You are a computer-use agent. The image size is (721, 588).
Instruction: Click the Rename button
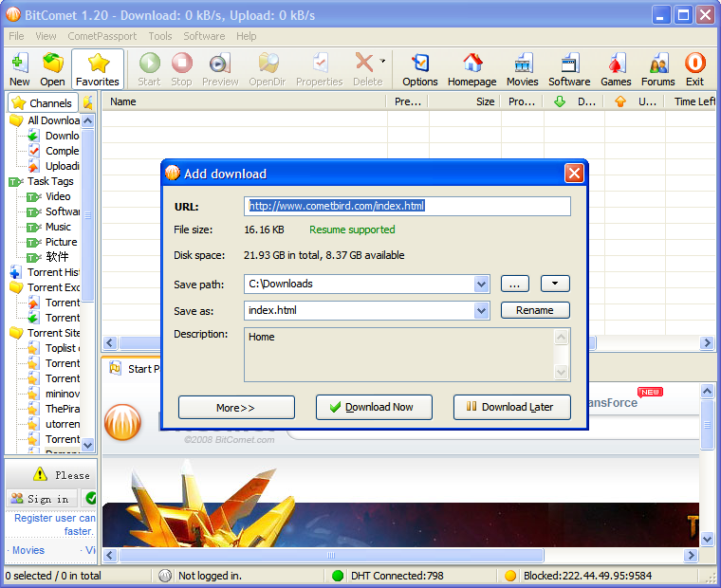(x=535, y=310)
